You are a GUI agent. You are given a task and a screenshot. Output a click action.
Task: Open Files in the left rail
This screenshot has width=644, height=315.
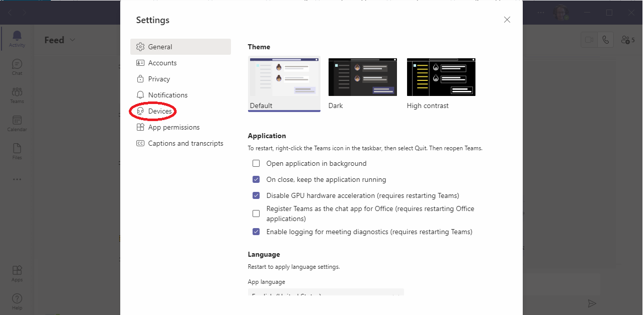(x=17, y=151)
